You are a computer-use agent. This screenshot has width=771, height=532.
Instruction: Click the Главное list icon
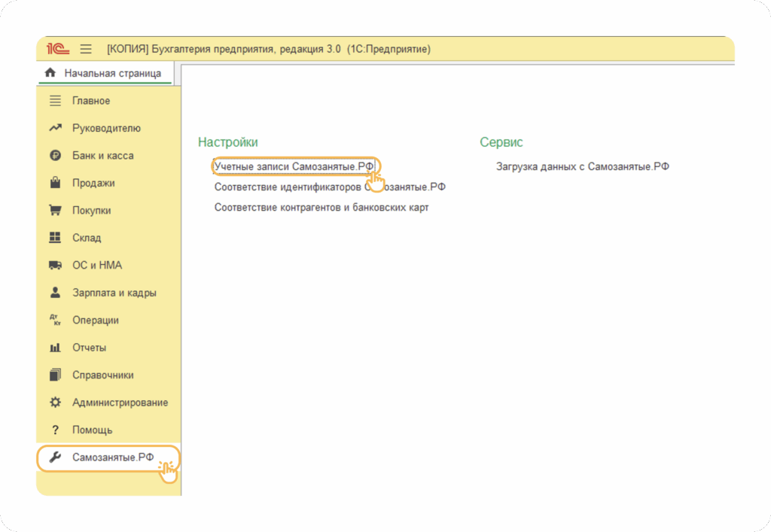(55, 101)
